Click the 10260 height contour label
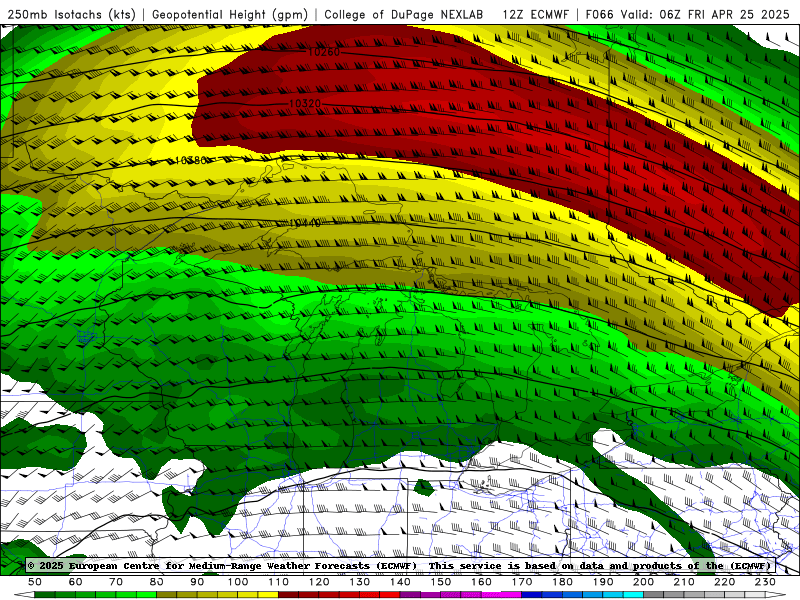The image size is (800, 600). tap(324, 52)
